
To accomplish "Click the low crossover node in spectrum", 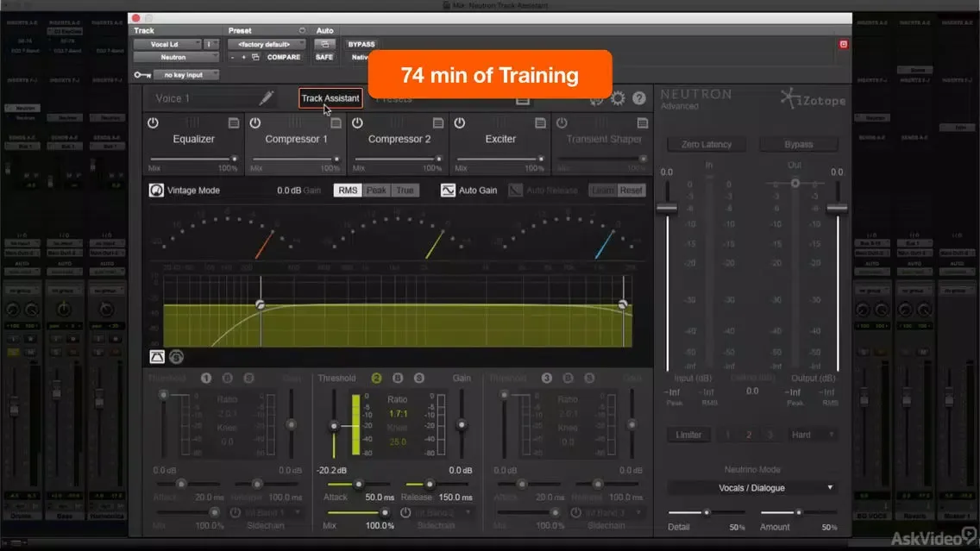I will coord(260,304).
